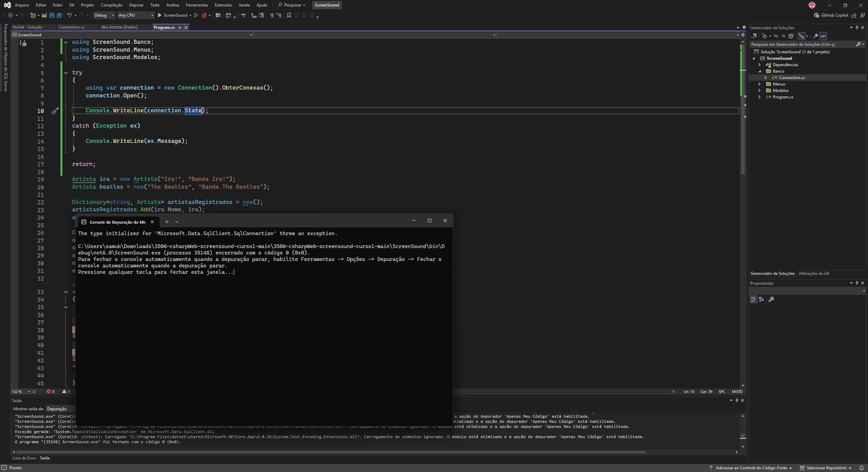Expand the Modelos folder in Solution Explorer
The width and height of the screenshot is (868, 472).
point(760,91)
